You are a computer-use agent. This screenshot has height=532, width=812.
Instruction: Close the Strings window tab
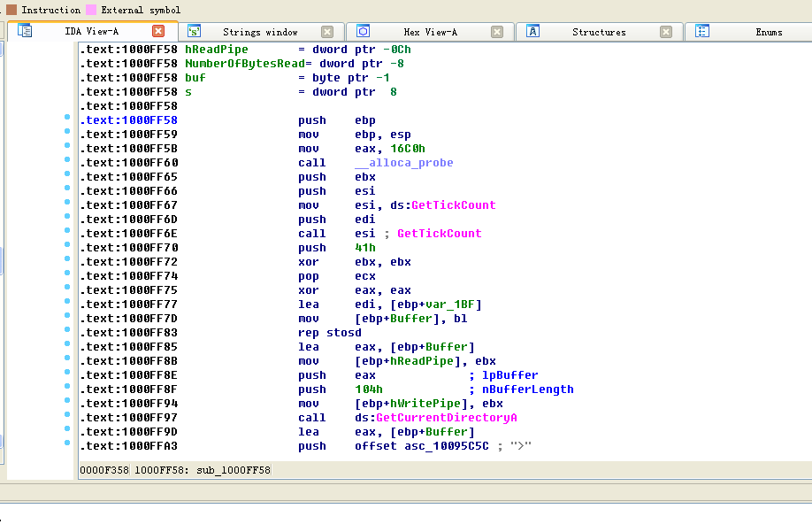pos(327,32)
